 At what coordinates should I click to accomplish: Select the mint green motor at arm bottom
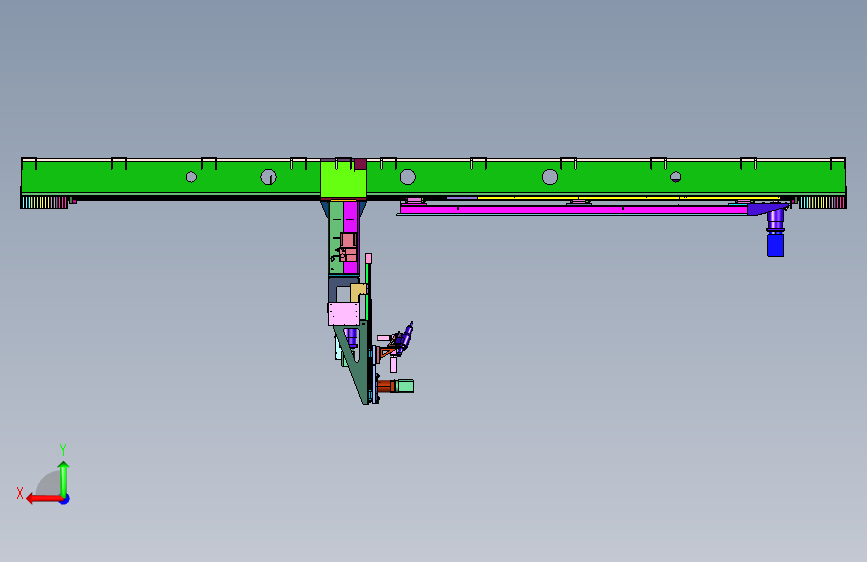pyautogui.click(x=405, y=386)
